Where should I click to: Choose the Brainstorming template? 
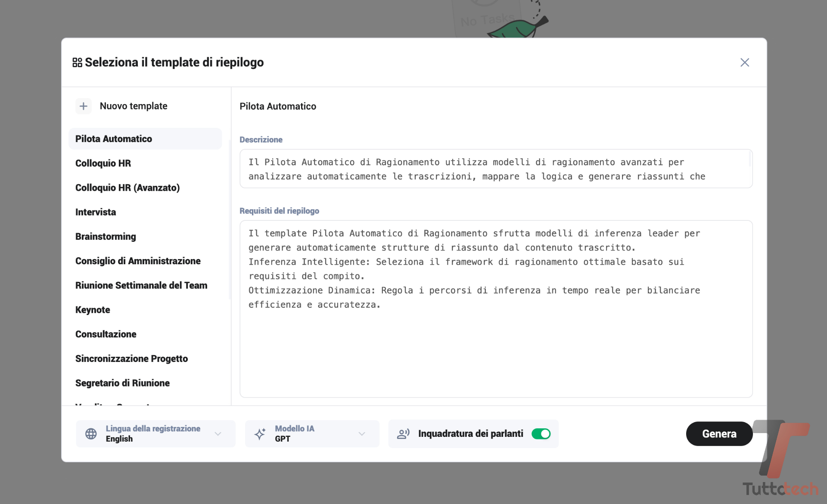pos(106,236)
